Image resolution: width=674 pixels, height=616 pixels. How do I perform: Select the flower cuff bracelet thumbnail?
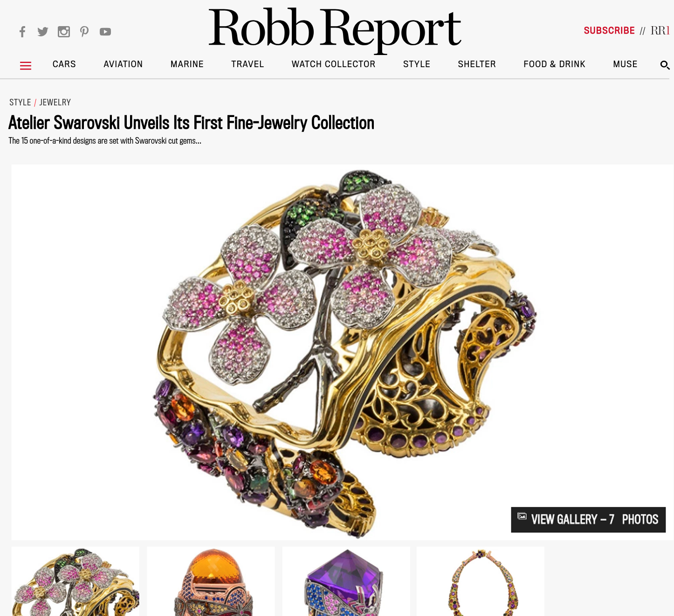click(76, 581)
